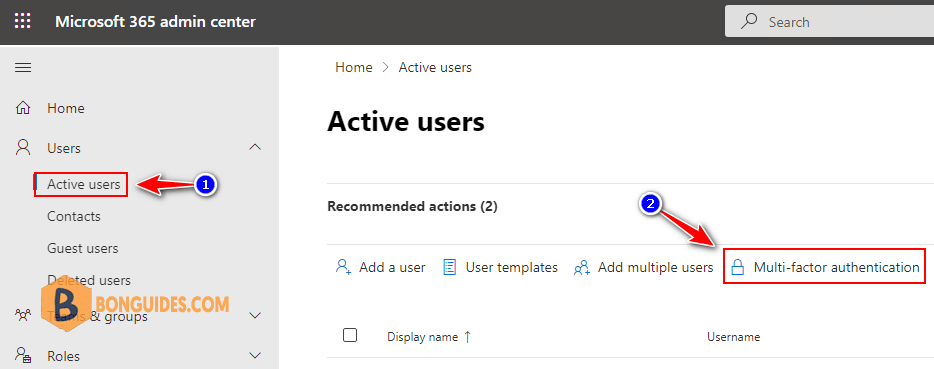Click the Home house icon in sidebar
934x369 pixels.
coord(23,108)
